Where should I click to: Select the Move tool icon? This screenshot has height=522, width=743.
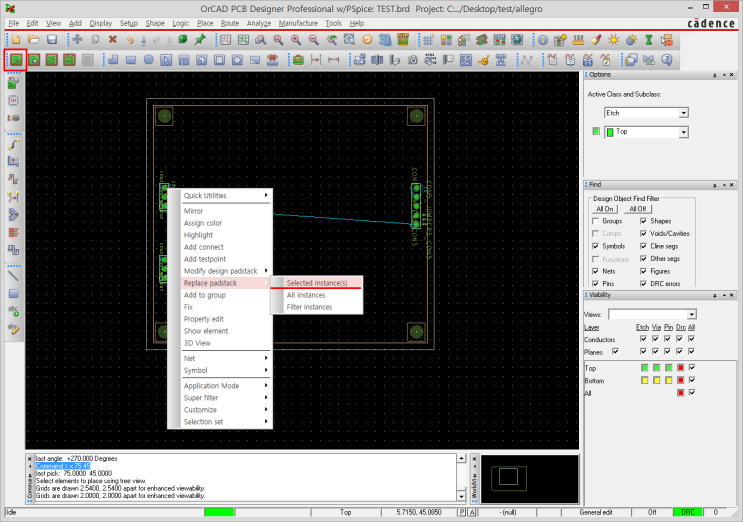pyautogui.click(x=77, y=40)
